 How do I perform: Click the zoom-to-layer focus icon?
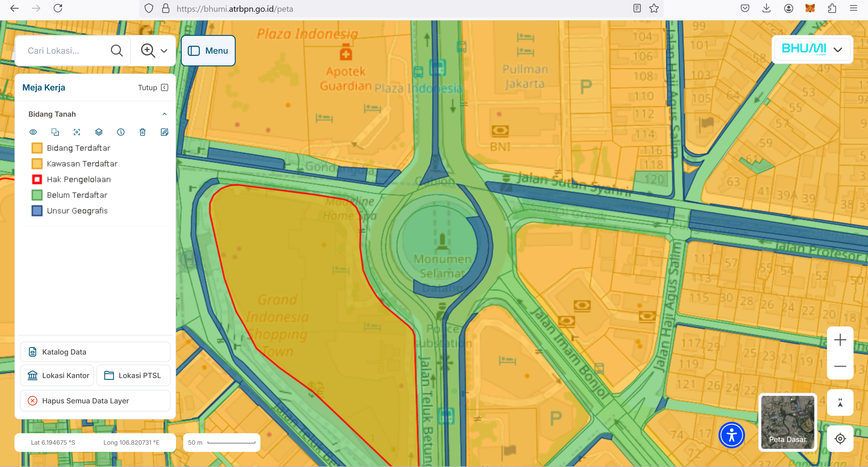(77, 132)
